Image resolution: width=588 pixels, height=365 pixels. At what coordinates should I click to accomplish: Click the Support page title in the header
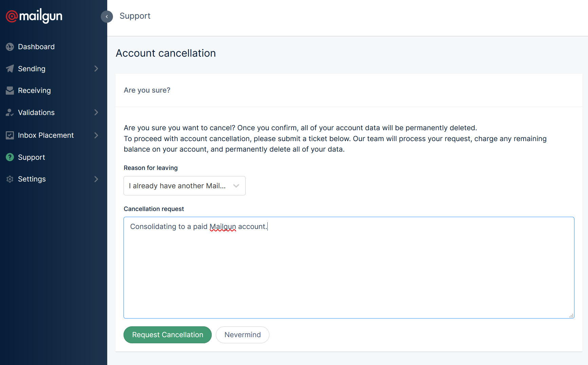135,16
